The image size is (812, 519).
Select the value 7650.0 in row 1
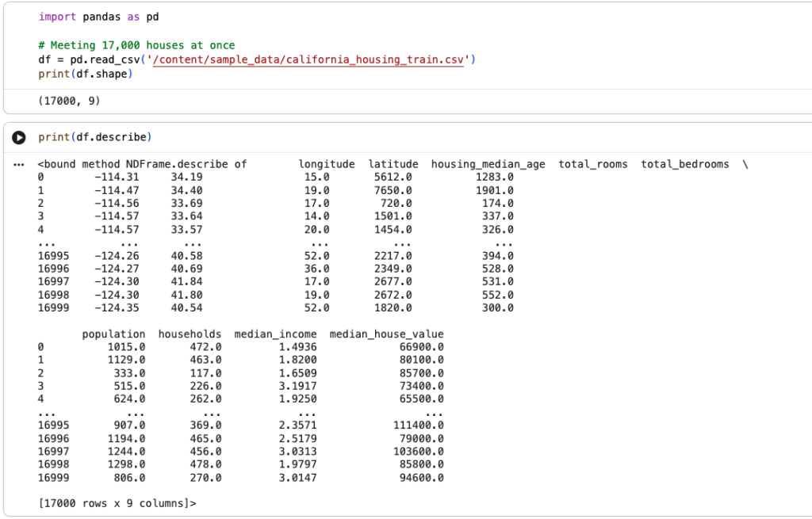tap(393, 190)
